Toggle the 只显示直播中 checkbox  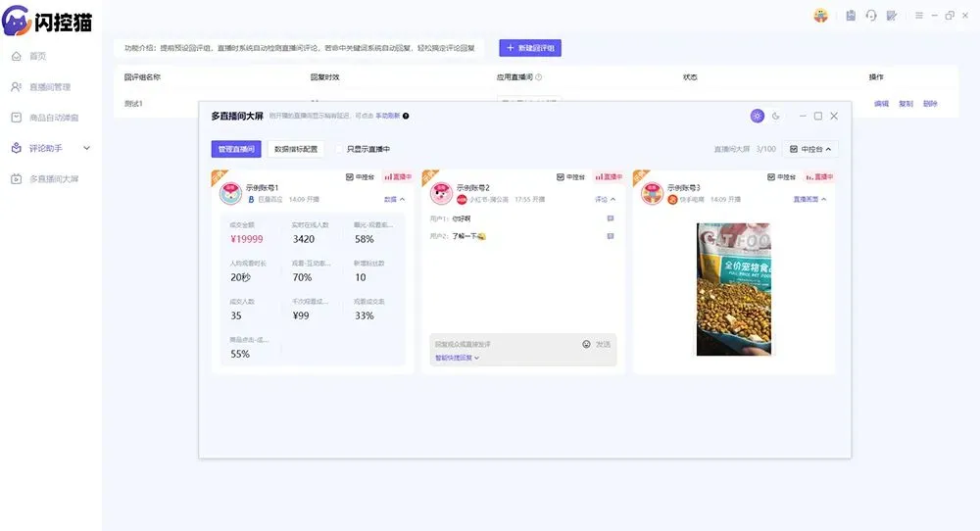click(339, 149)
